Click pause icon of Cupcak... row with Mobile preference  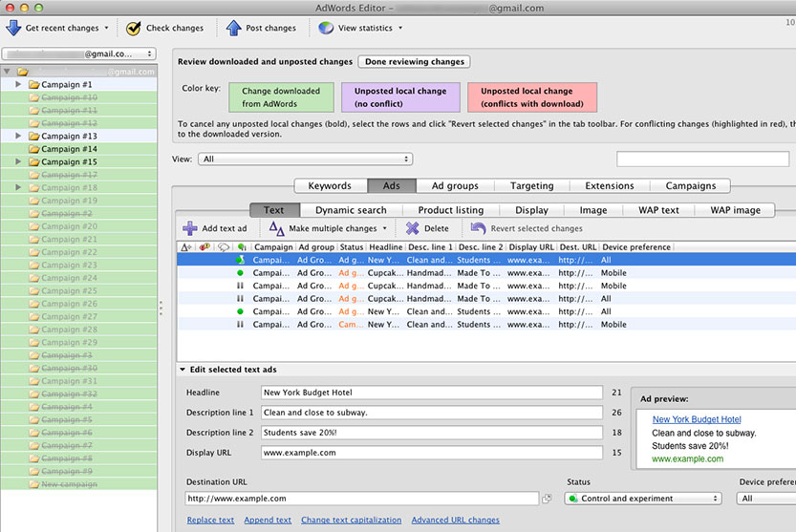pos(240,286)
